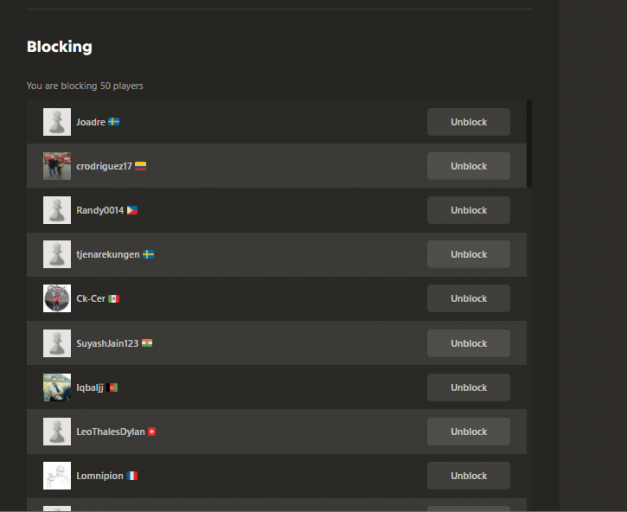Click Afghanistan flag next to Iqbaljj
The image size is (627, 512).
pos(112,387)
